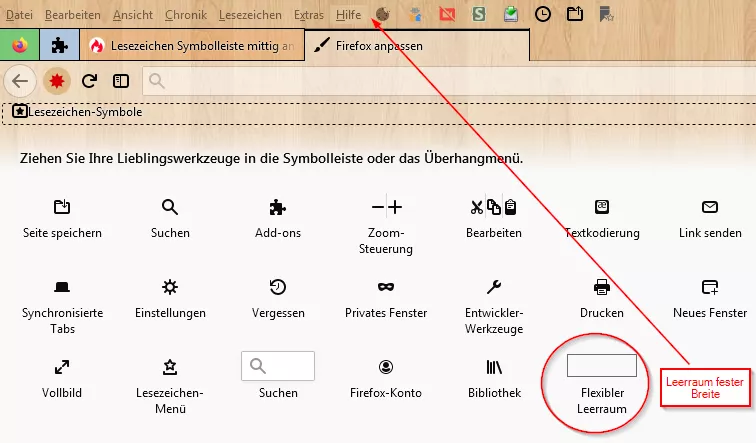The width and height of the screenshot is (756, 443).
Task: Reload page with the refresh icon
Action: (x=89, y=81)
